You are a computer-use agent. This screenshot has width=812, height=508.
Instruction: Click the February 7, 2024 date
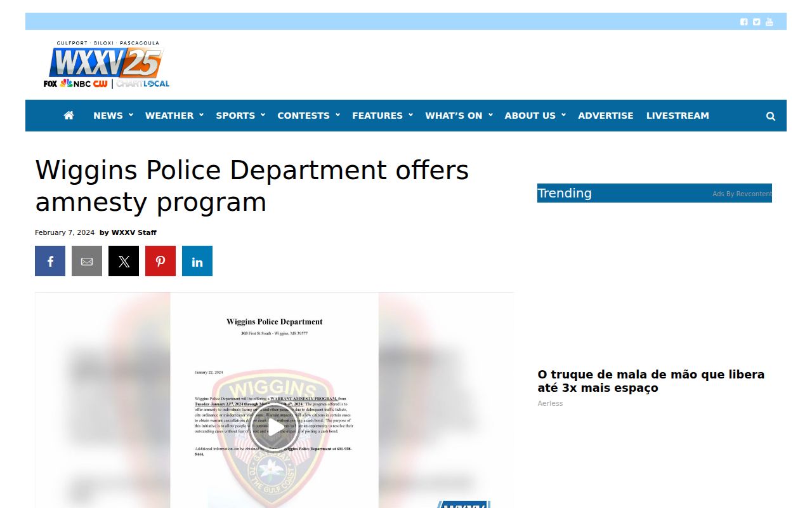[65, 232]
